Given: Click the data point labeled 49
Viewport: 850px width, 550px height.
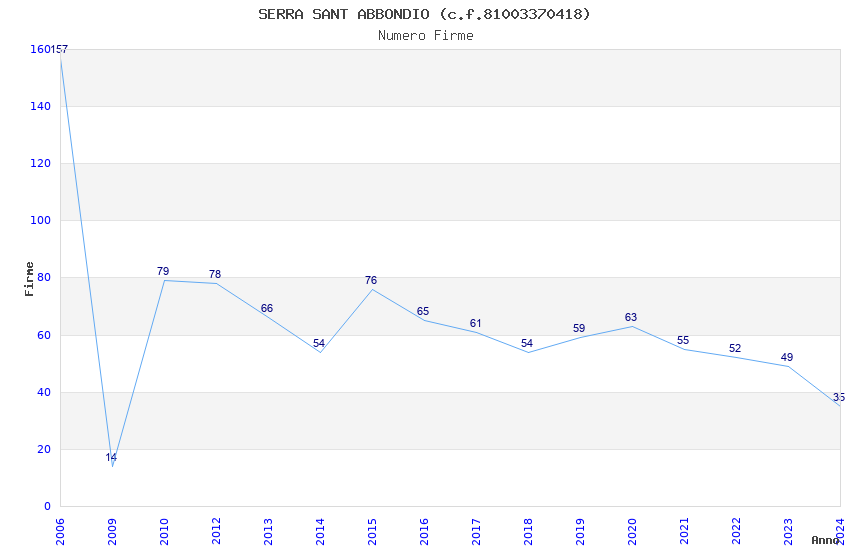Looking at the screenshot, I should 787,357.
